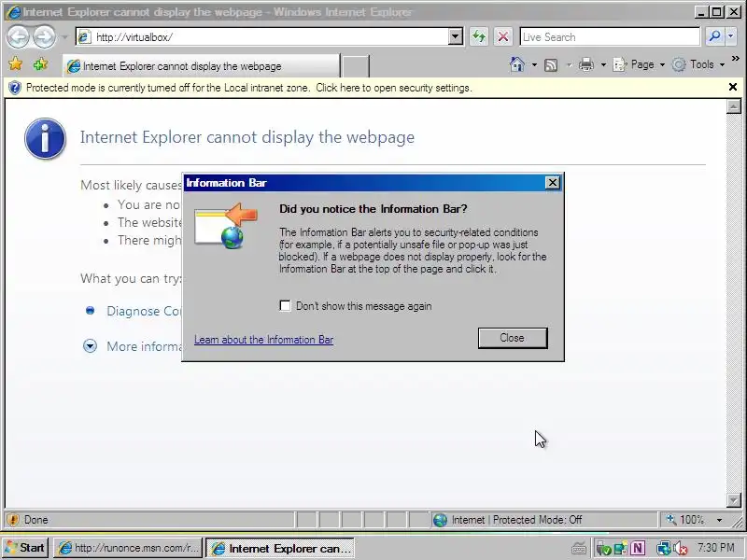Switch to runonce.msn.com taskbar window
The image size is (747, 560).
(127, 548)
